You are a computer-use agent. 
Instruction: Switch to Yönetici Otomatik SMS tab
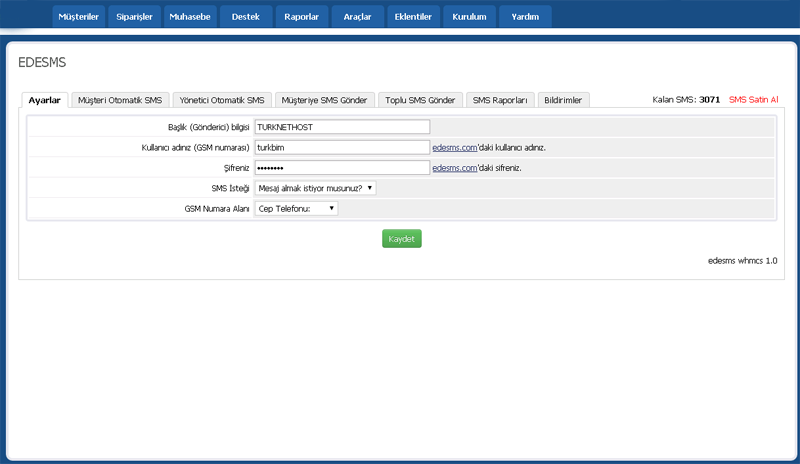pos(222,100)
